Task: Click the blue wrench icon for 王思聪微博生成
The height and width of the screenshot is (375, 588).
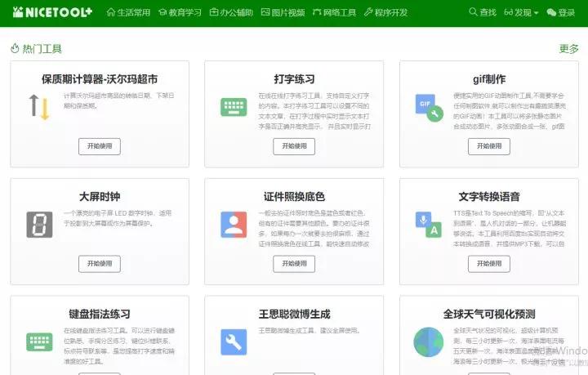Action: pyautogui.click(x=234, y=342)
